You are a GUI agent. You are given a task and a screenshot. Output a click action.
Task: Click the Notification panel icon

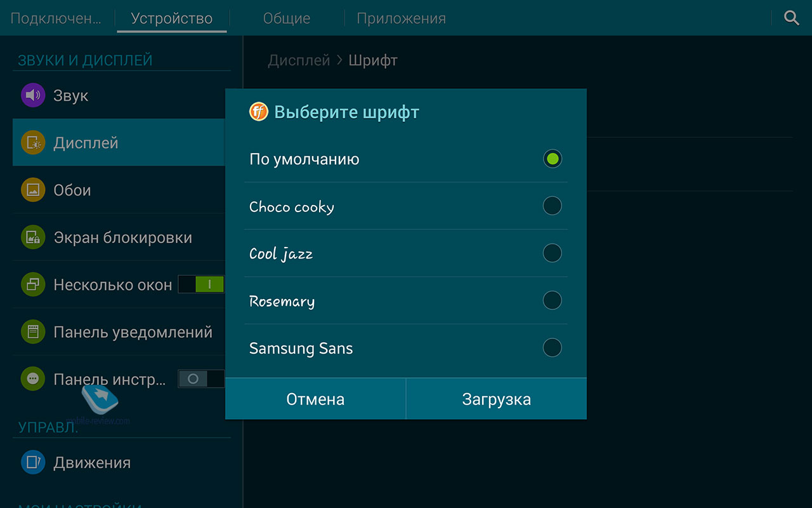coord(32,332)
